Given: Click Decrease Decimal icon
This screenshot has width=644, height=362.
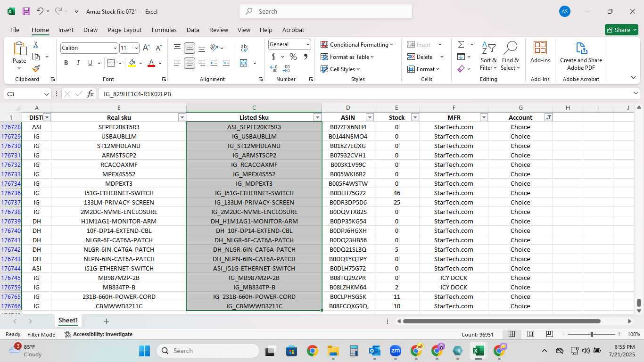Looking at the screenshot, I should pos(287,69).
